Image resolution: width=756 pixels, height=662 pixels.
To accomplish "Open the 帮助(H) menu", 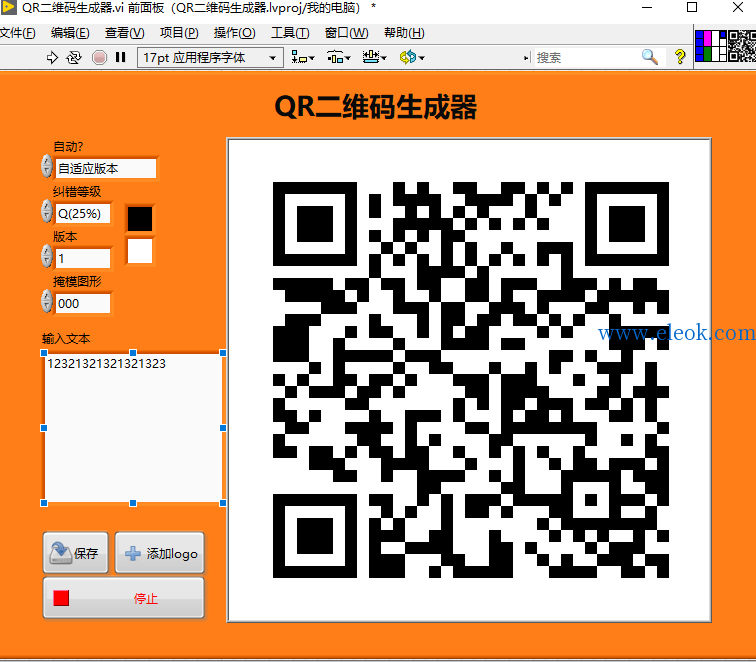I will click(404, 33).
